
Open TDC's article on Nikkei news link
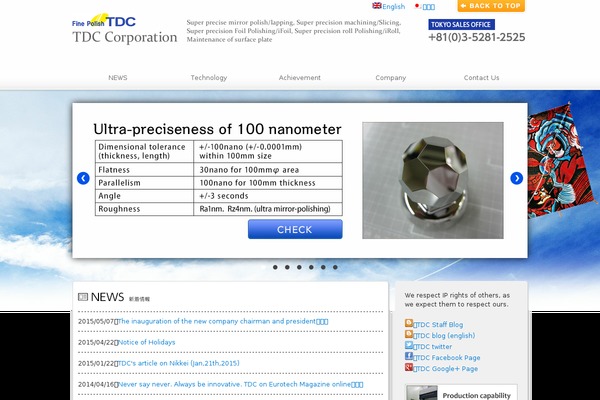pos(178,363)
